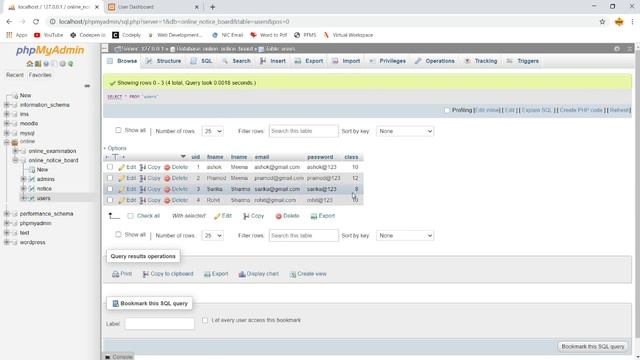
Task: Enable Let every user access this bookmark
Action: click(205, 320)
